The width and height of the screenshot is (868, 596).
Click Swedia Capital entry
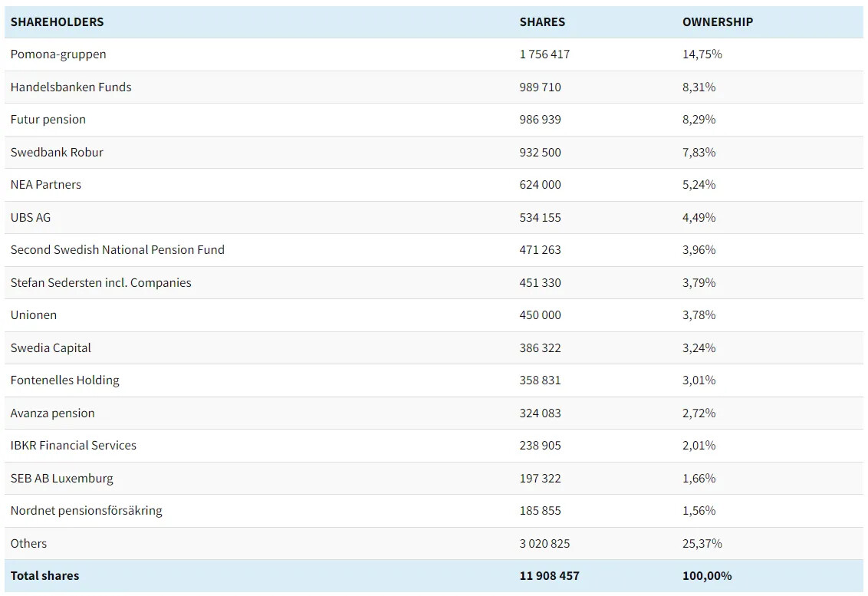tap(51, 348)
